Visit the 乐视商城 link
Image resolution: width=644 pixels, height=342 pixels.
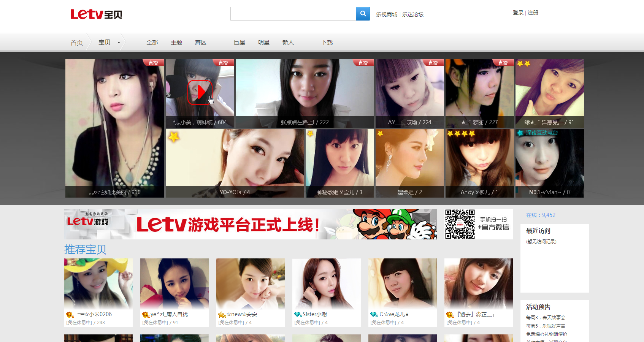(387, 14)
